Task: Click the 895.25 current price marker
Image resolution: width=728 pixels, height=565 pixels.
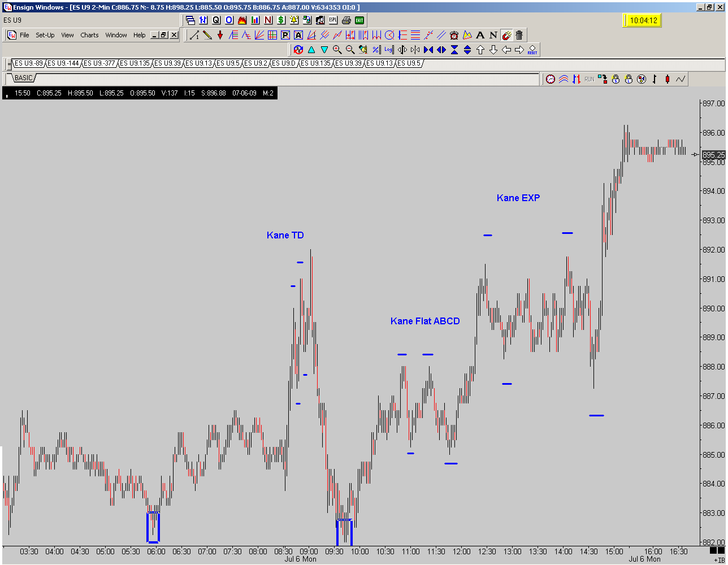Action: coord(713,154)
